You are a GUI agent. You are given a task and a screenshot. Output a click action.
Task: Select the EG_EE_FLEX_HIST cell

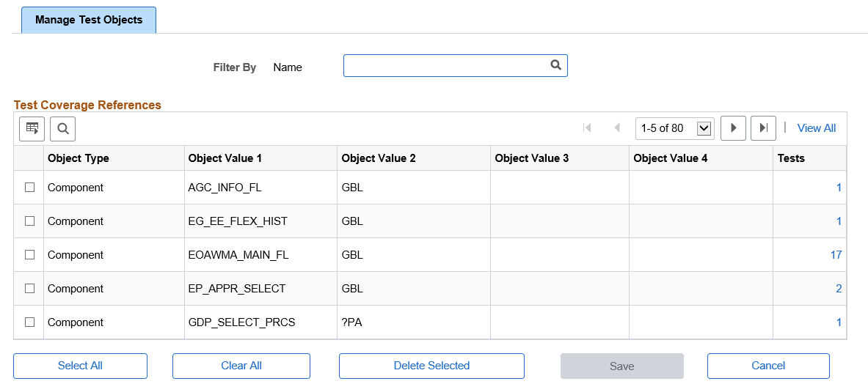tap(260, 221)
